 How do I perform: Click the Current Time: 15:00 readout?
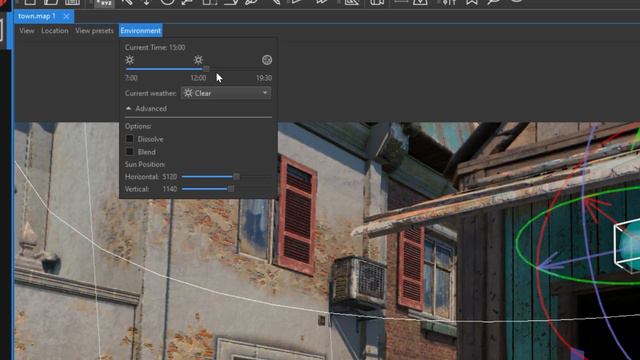click(x=155, y=47)
